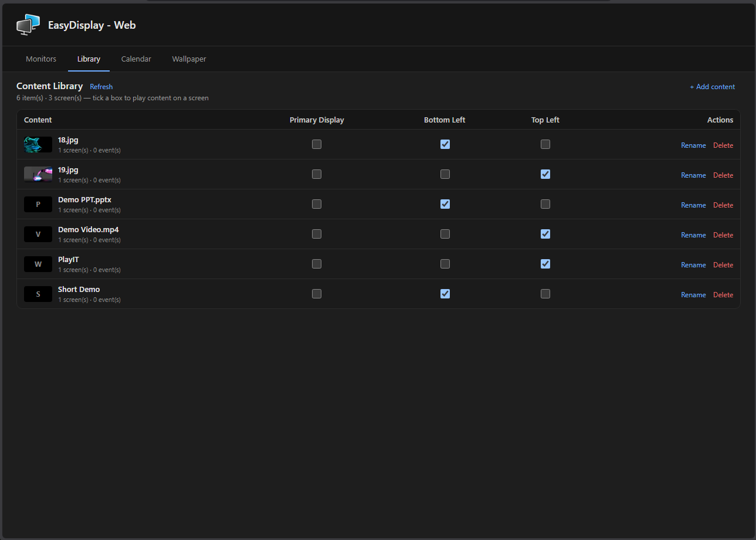Open the 18.jpg thumbnail image
This screenshot has width=756, height=540.
coord(38,145)
